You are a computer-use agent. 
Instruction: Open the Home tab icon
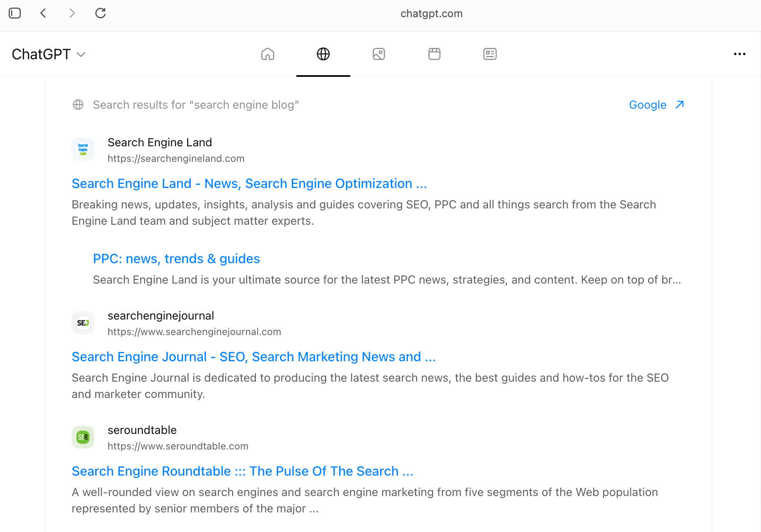click(268, 54)
